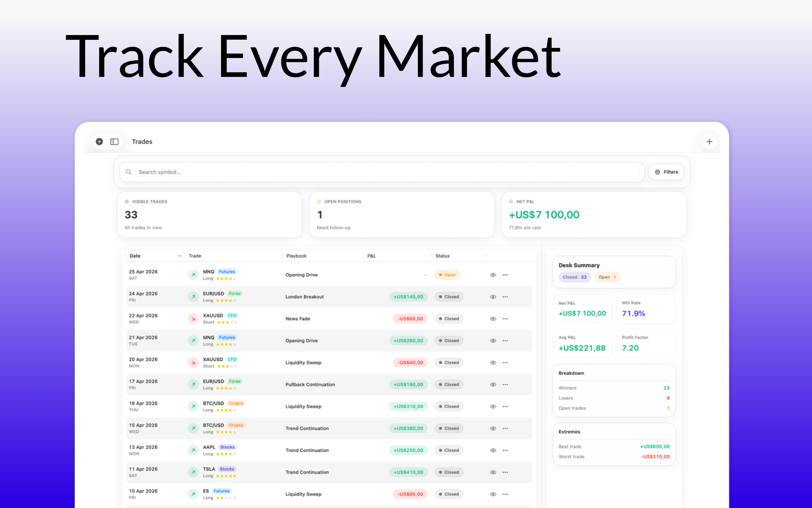This screenshot has height=508, width=812.
Task: Click the Open status badge on MNQ trade
Action: click(447, 275)
